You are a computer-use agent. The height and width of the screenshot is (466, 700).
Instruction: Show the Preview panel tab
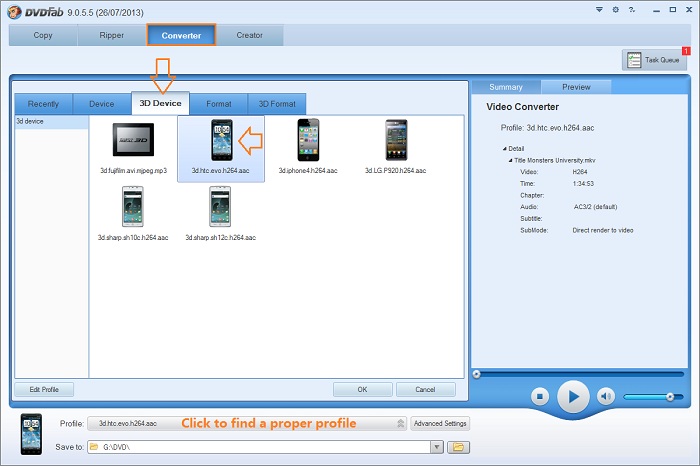click(576, 87)
